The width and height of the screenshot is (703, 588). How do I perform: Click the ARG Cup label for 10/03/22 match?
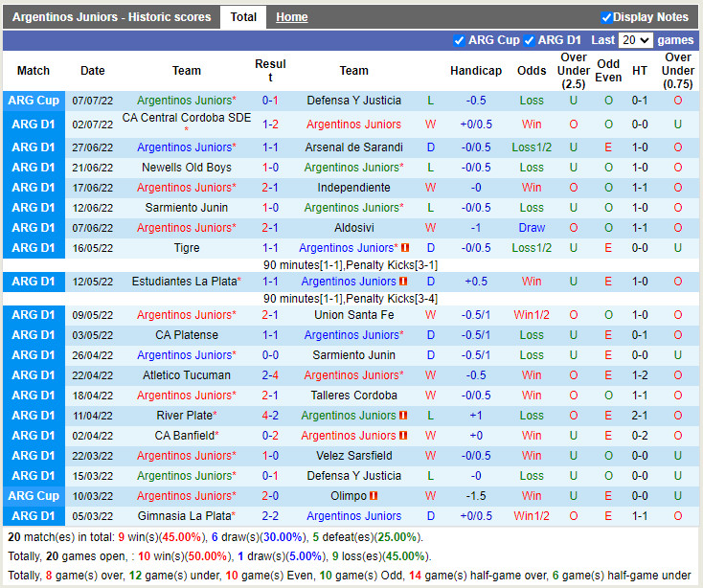(x=34, y=496)
